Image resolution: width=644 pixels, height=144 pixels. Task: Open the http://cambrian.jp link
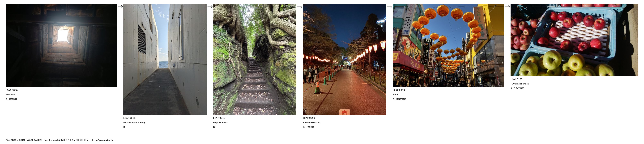coord(103,140)
